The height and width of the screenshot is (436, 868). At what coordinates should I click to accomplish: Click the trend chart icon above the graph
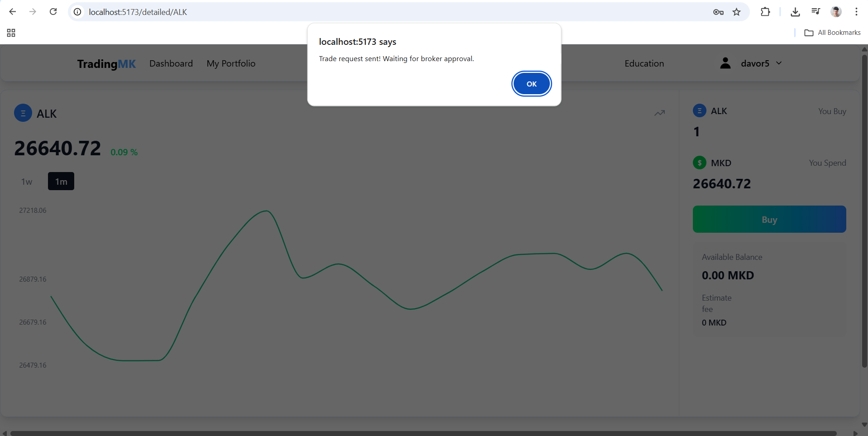tap(659, 113)
